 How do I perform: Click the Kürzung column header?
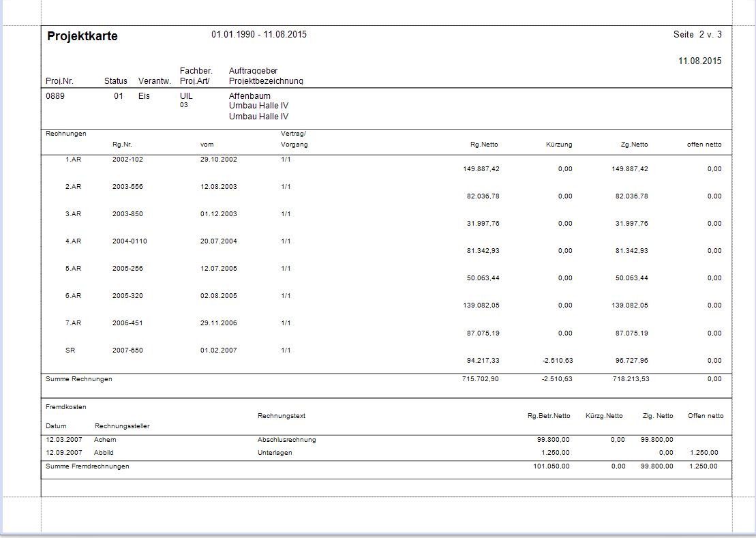(x=559, y=145)
